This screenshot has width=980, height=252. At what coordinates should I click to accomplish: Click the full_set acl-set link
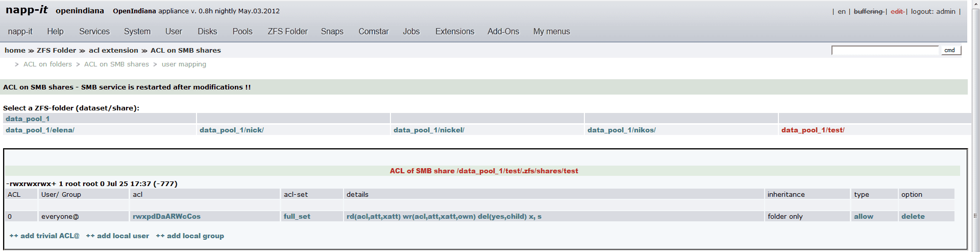coord(297,217)
